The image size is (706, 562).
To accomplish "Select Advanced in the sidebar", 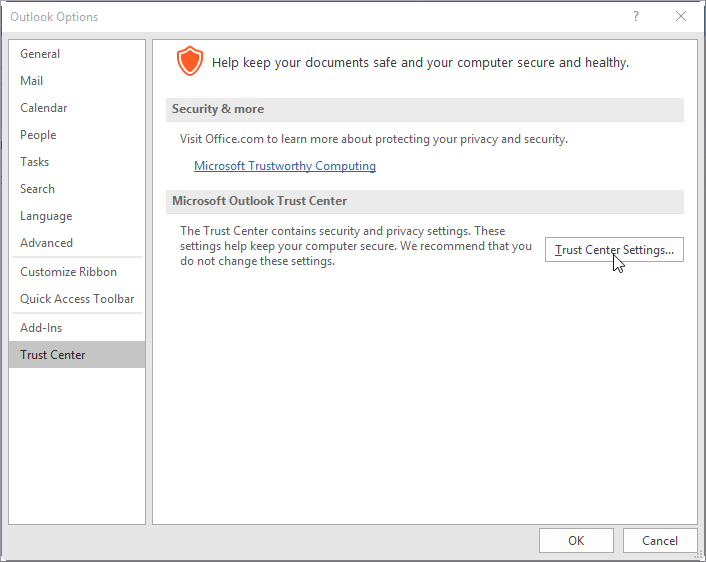I will pos(77,243).
